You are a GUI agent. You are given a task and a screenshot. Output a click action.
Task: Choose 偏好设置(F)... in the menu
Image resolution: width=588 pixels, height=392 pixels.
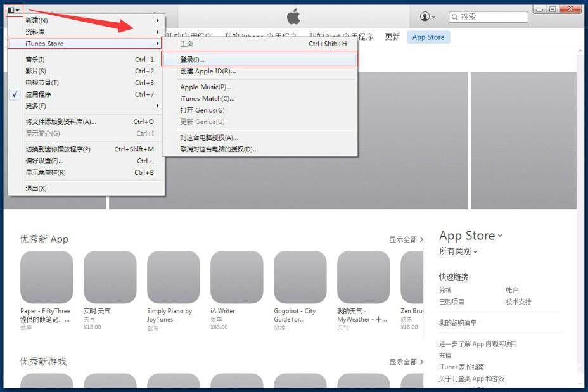tap(44, 161)
